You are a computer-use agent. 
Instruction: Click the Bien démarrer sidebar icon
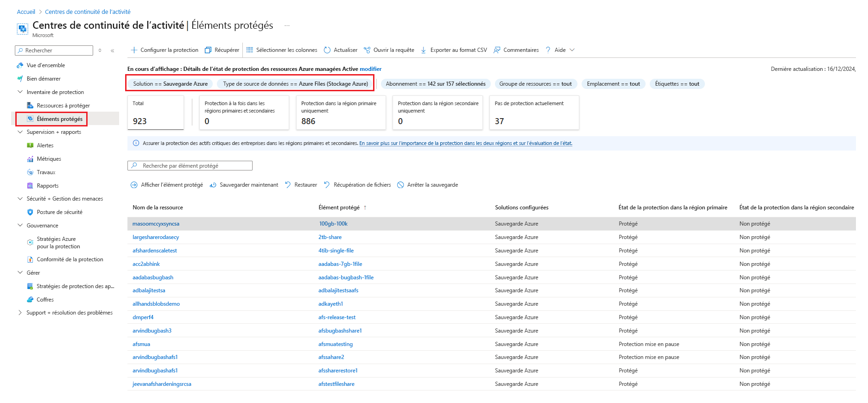coord(20,79)
